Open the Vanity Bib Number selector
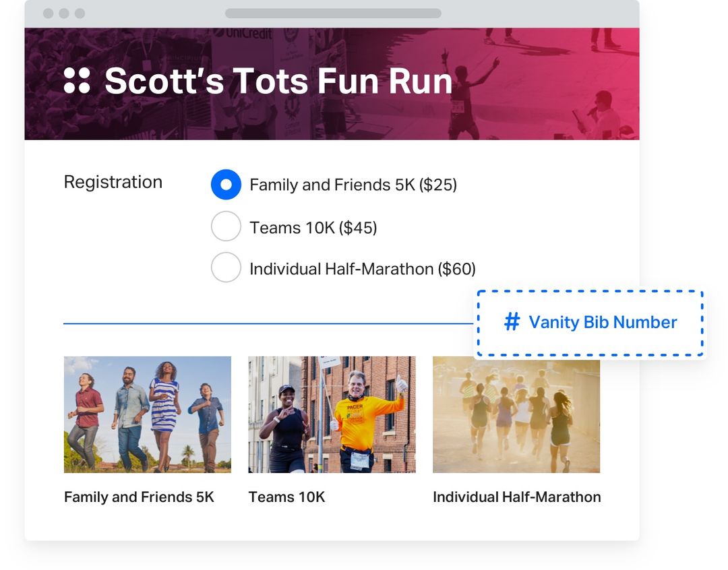Image resolution: width=728 pixels, height=570 pixels. 590,322
